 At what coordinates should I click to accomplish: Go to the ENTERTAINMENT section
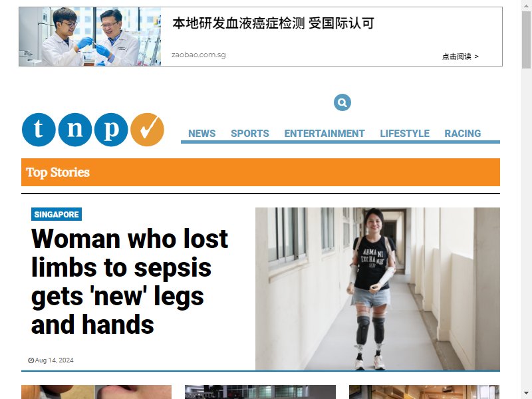click(x=325, y=134)
